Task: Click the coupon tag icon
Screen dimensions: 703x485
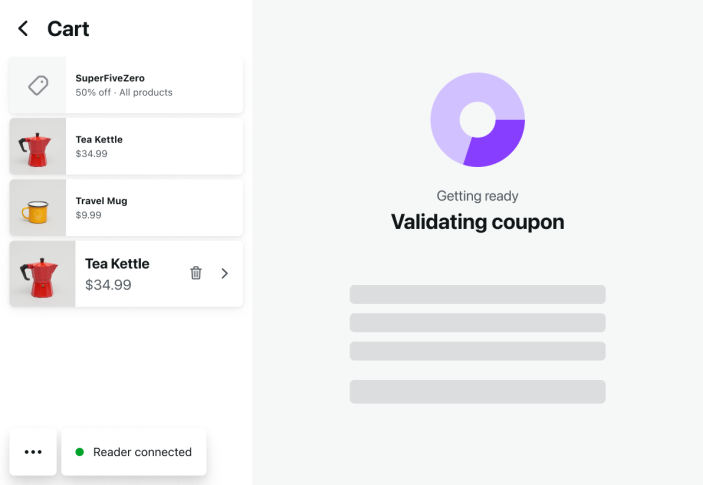Action: [38, 86]
